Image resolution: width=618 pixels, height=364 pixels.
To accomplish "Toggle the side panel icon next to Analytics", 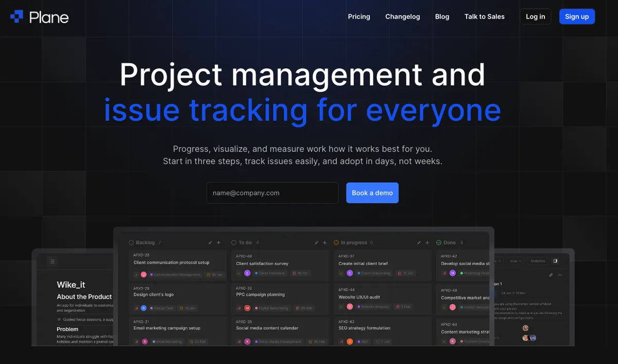I will pyautogui.click(x=555, y=261).
